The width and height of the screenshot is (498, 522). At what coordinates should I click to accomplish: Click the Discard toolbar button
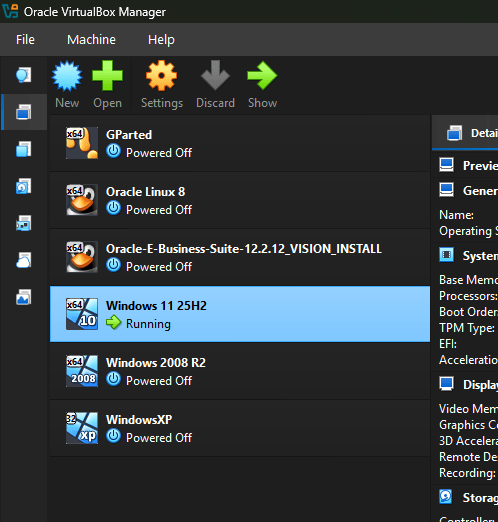(215, 85)
